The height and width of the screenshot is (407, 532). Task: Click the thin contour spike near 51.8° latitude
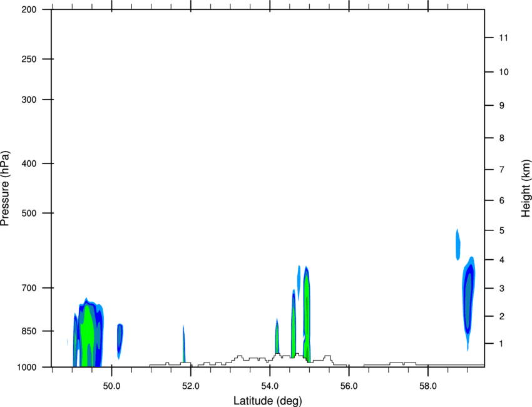click(x=183, y=344)
